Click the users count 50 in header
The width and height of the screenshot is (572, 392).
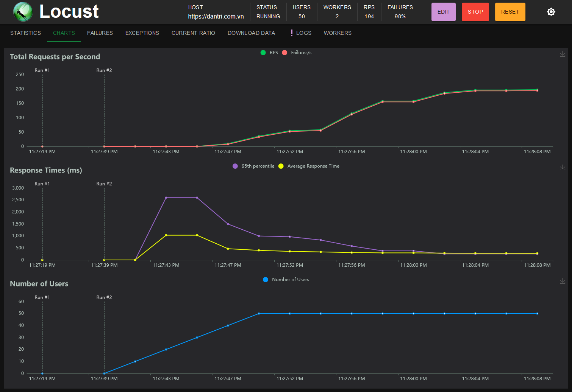(302, 16)
